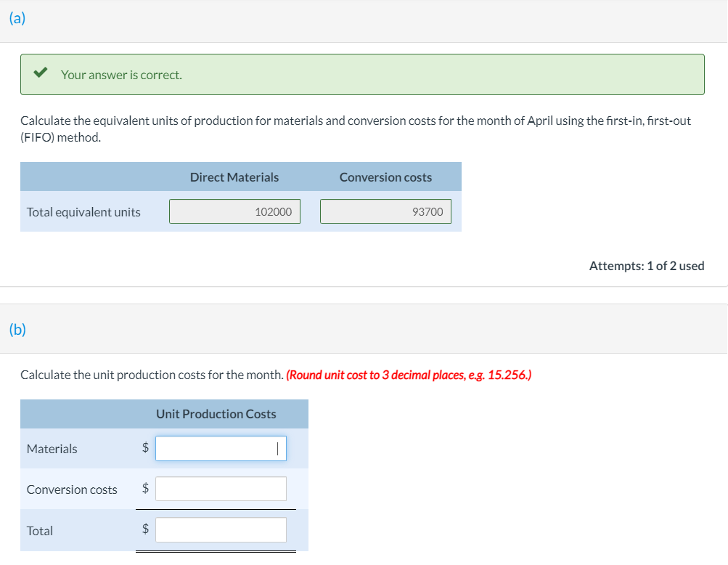
Task: Click the 'Your answer is correct' message
Action: [121, 75]
